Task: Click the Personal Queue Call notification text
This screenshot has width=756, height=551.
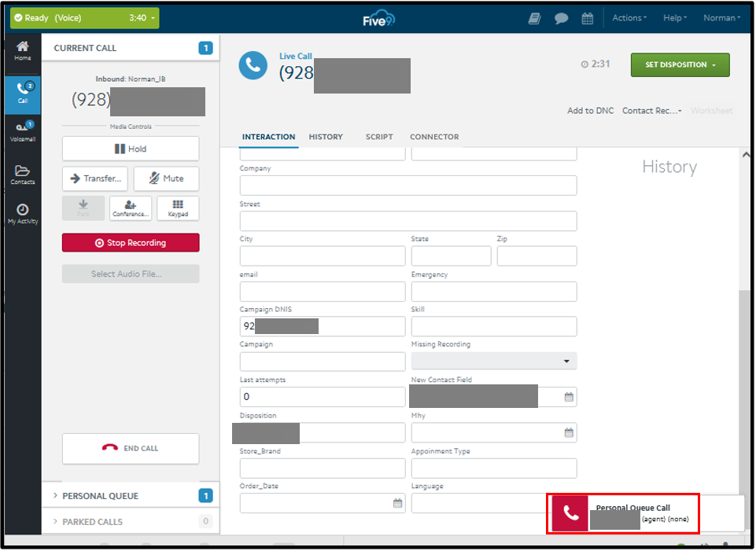Action: (x=632, y=508)
